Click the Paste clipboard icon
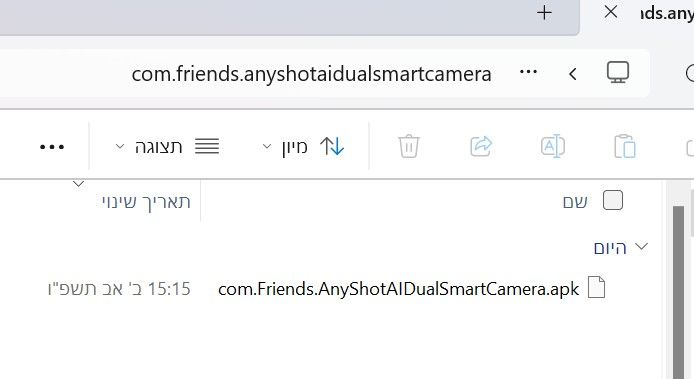694x379 pixels. click(x=625, y=146)
